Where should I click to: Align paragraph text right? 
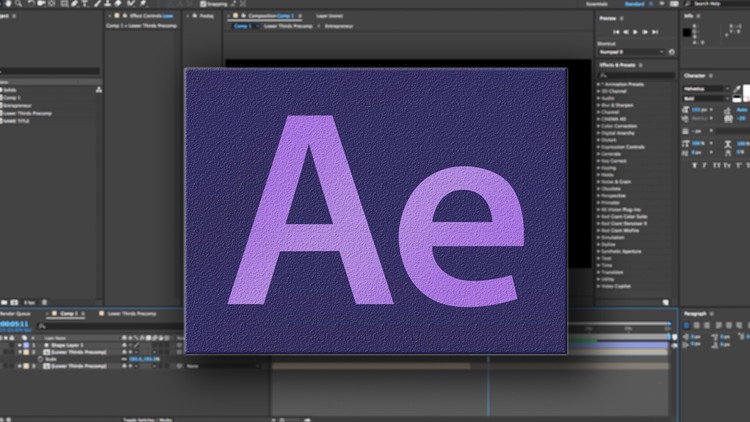click(x=707, y=325)
